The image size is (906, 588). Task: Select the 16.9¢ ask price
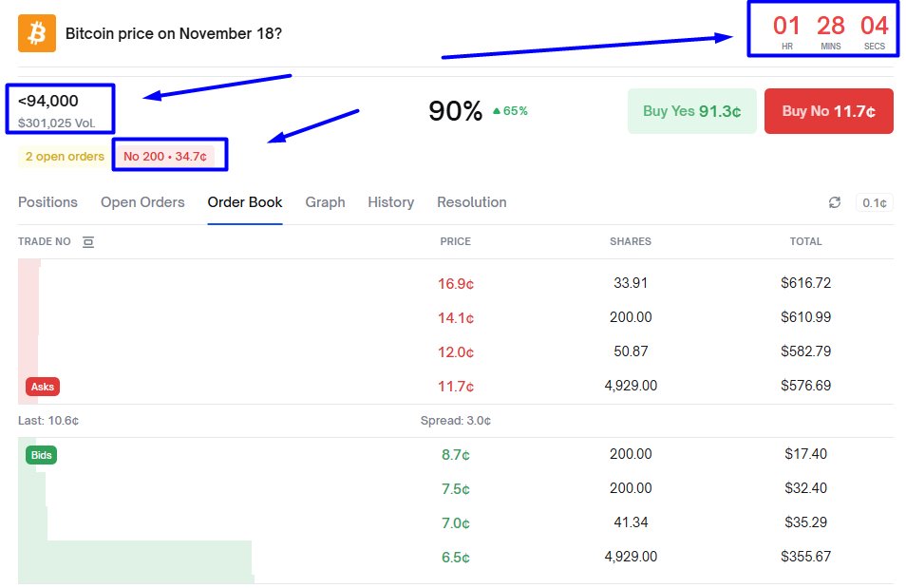tap(455, 284)
